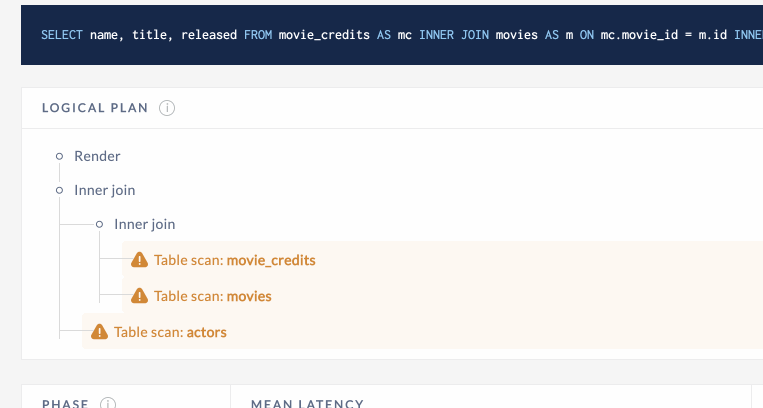This screenshot has width=763, height=408.
Task: Click the mc.movie_id = m.id condition
Action: pos(664,35)
